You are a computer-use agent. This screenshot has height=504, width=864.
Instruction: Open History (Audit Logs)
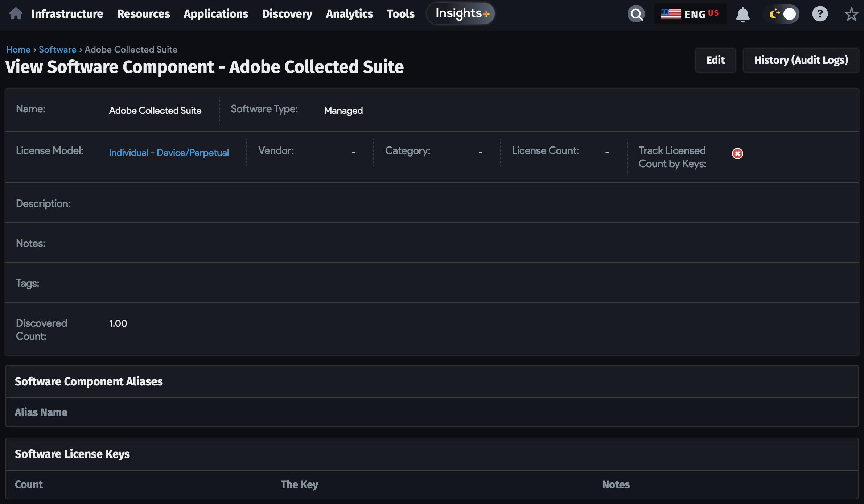pyautogui.click(x=801, y=60)
